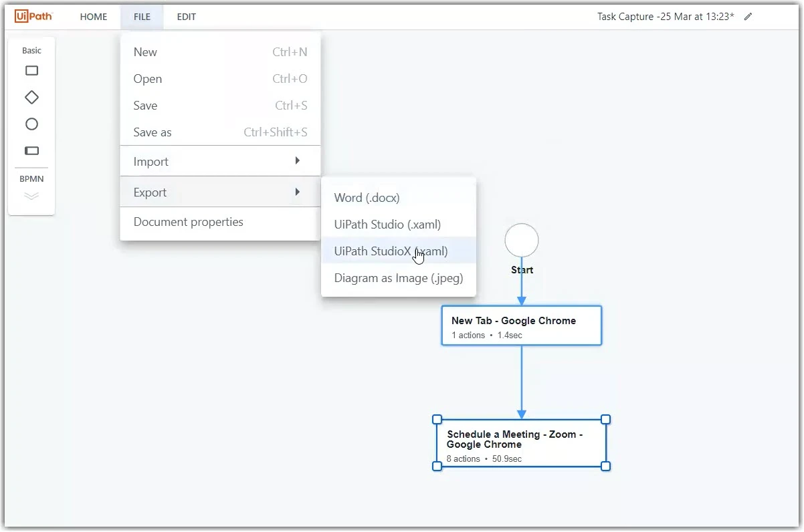Click the BPMN section label
This screenshot has height=532, width=804.
(x=31, y=179)
